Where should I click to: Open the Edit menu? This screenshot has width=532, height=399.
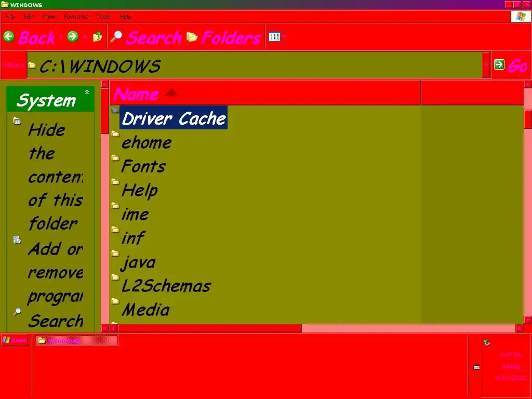coord(29,17)
